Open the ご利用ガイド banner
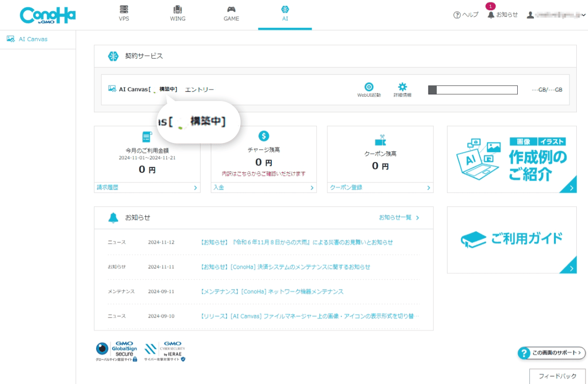Image resolution: width=588 pixels, height=384 pixels. (x=511, y=240)
